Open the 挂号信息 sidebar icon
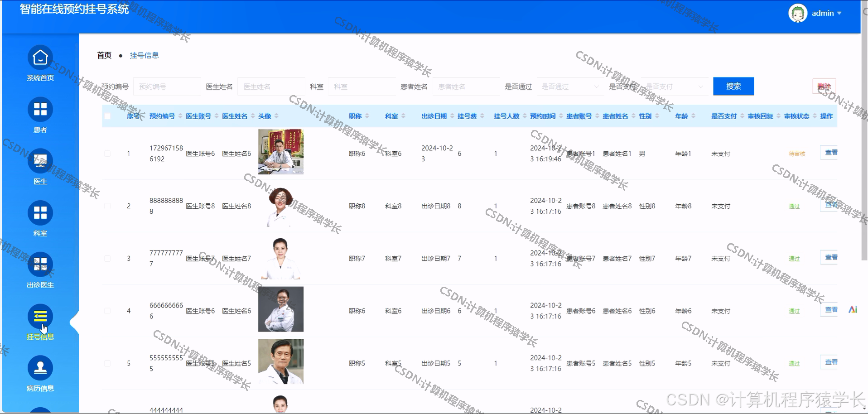 [40, 316]
